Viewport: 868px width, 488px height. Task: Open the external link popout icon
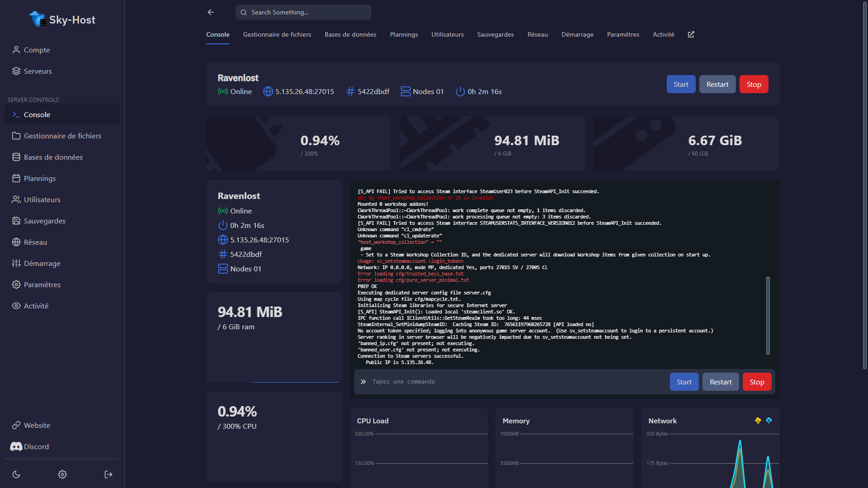click(691, 34)
